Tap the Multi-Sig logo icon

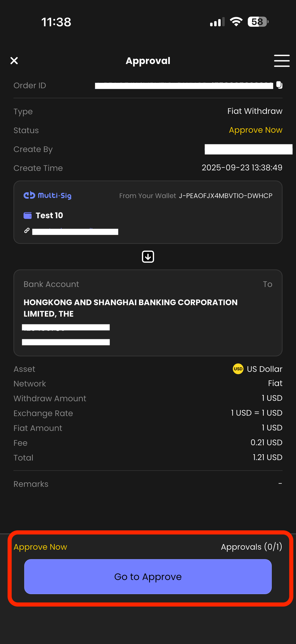[29, 195]
